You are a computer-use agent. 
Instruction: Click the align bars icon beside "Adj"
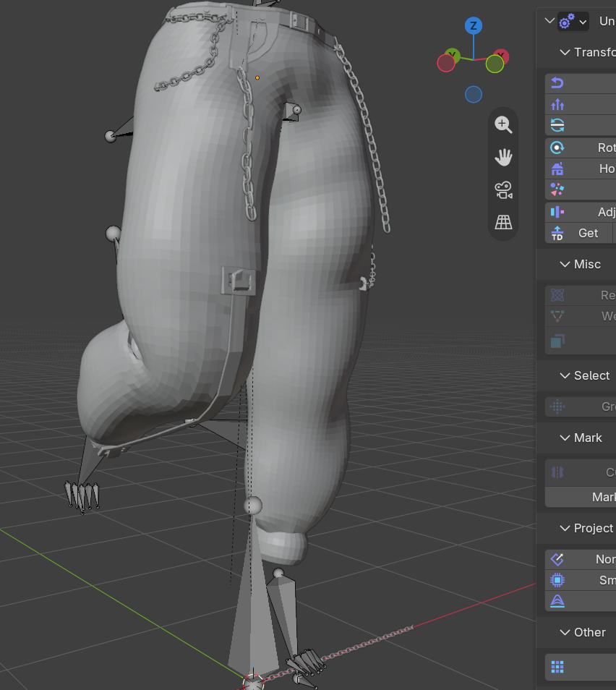[x=557, y=212]
